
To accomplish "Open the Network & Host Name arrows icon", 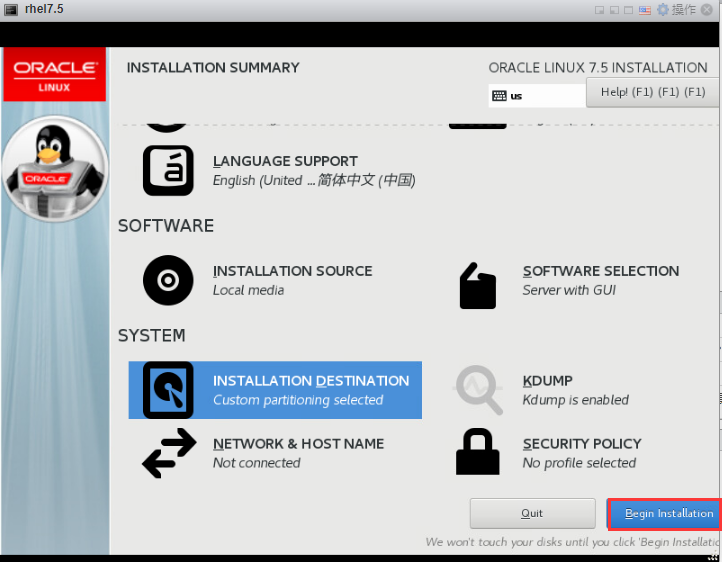I will coord(169,453).
